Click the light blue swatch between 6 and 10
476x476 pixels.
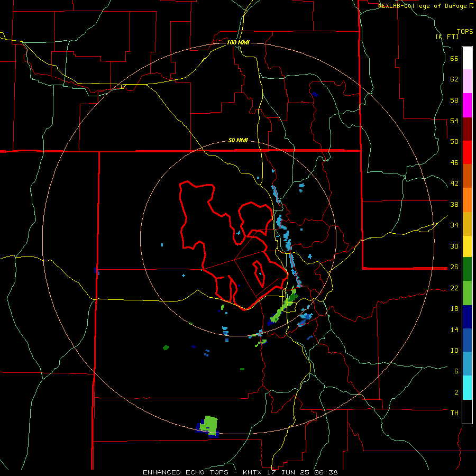click(x=467, y=364)
